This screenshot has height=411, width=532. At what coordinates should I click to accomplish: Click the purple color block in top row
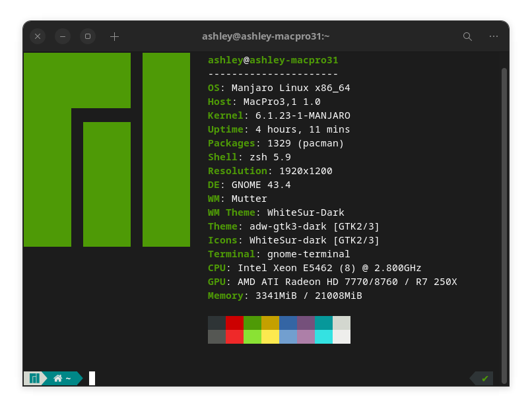(x=306, y=323)
